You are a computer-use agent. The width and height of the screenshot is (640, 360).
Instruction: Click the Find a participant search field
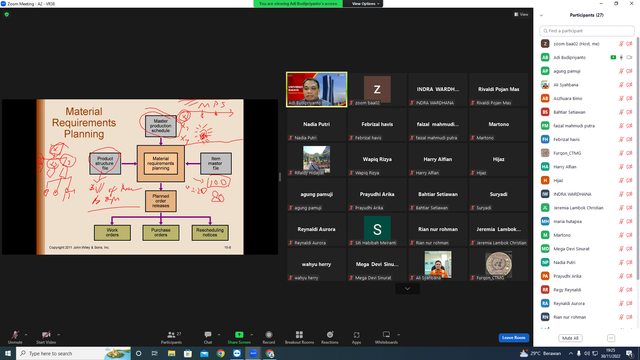[587, 31]
